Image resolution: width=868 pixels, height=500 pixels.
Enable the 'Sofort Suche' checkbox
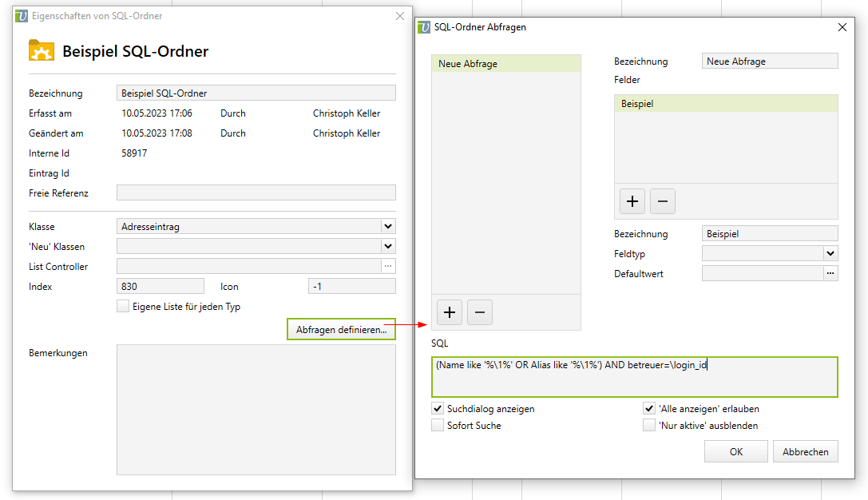tap(438, 426)
